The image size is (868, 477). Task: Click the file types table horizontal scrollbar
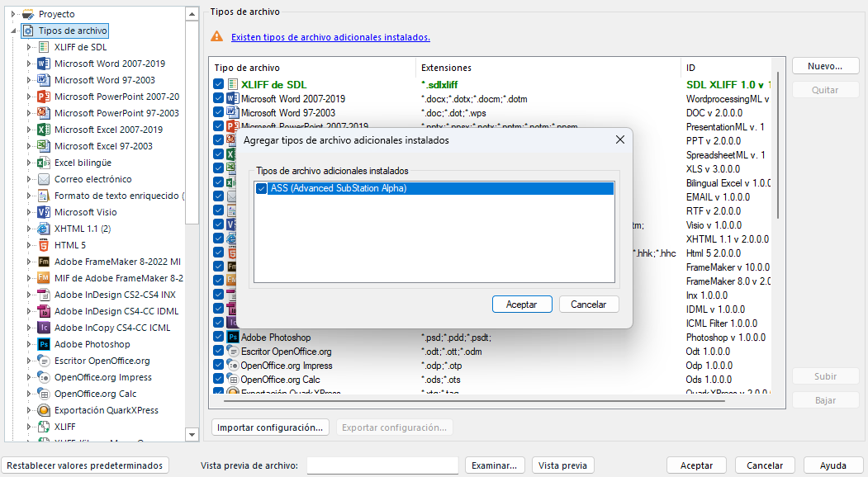tap(474, 400)
